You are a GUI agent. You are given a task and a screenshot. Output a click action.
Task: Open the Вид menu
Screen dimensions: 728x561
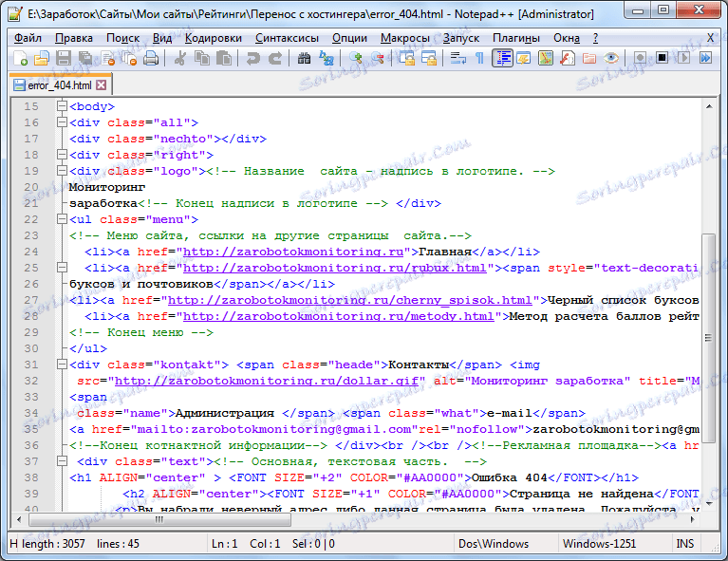162,38
